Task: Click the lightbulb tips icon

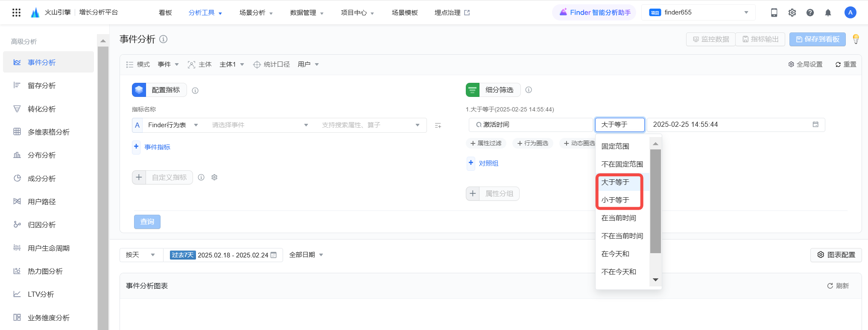Action: pos(856,39)
